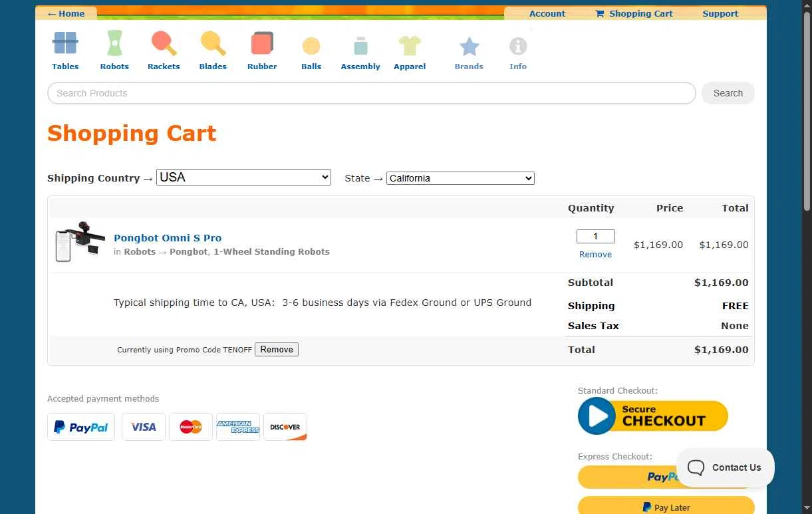Click the American Express logo
This screenshot has height=514, width=812.
238,427
